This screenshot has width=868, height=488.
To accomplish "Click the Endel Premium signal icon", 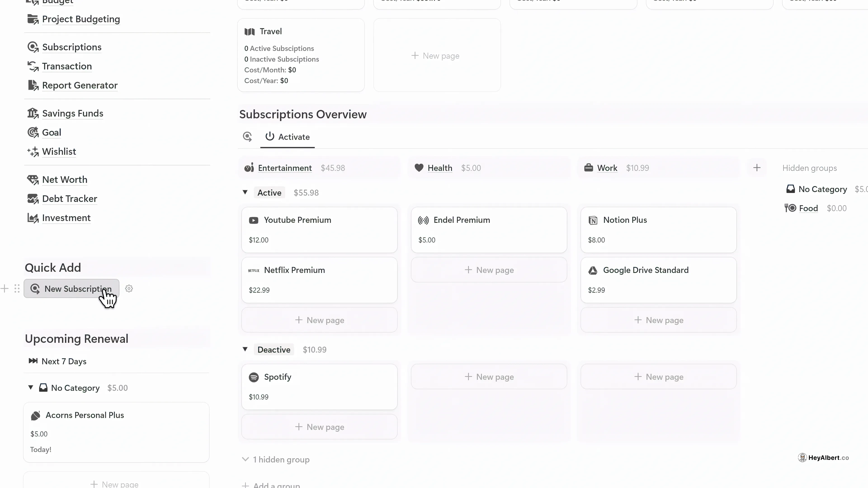I will [423, 220].
